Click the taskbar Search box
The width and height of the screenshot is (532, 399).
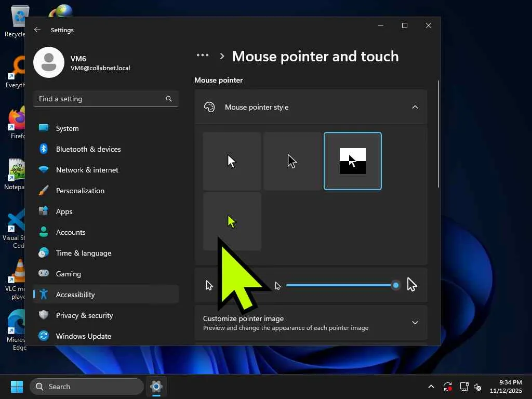87,387
